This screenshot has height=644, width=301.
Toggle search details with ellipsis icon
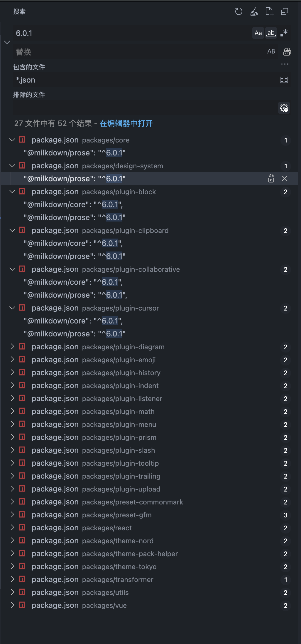(x=285, y=64)
